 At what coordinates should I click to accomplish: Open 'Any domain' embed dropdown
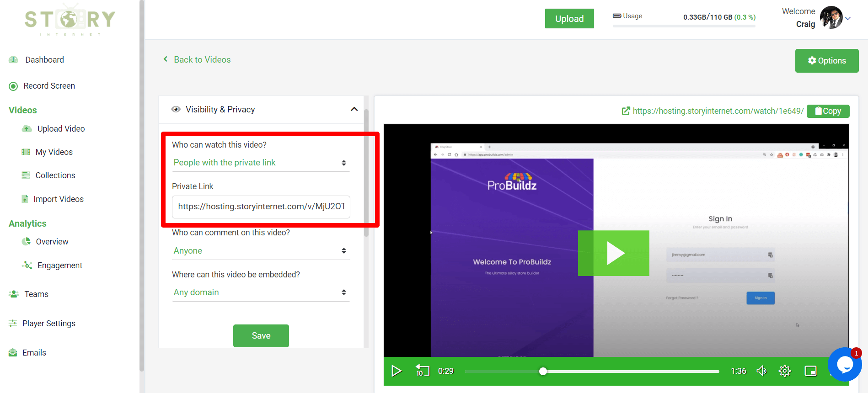(x=261, y=292)
